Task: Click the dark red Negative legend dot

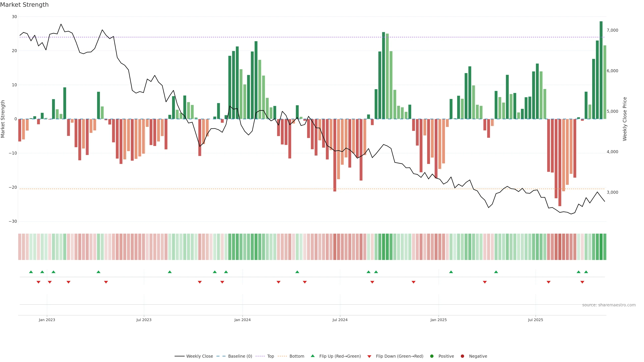Action: click(462, 356)
